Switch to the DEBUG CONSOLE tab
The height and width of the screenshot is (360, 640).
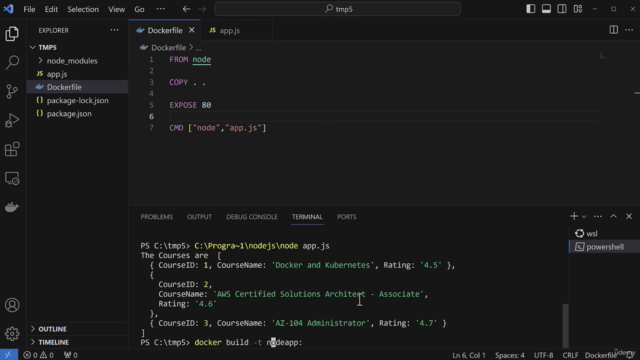coord(252,217)
